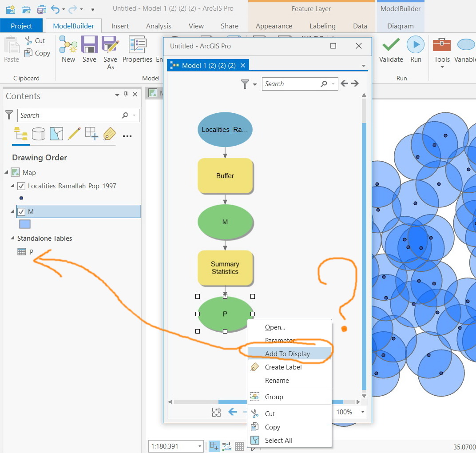Click the Paste button
476x453 pixels.
coord(12,49)
